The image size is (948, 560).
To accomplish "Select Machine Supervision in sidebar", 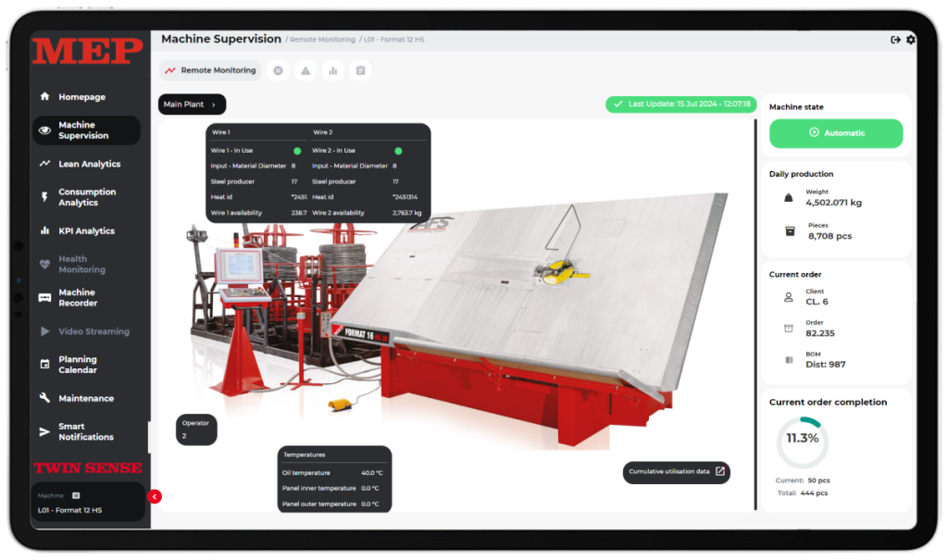I will [x=86, y=130].
